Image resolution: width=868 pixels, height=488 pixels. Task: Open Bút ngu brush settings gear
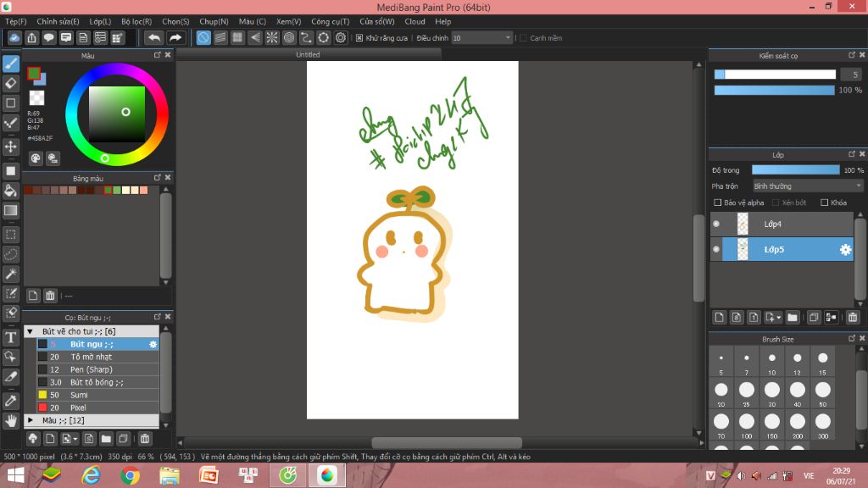[x=153, y=344]
